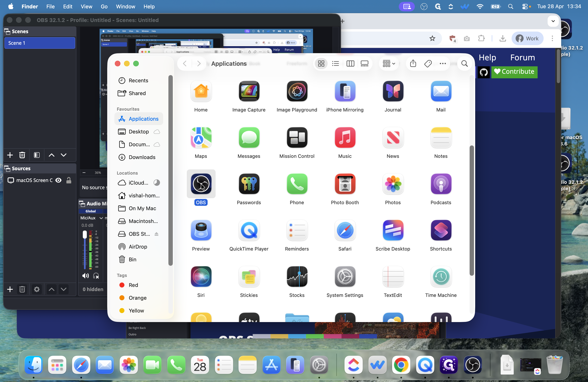The height and width of the screenshot is (382, 588).
Task: Open Help link on OBS website
Action: click(x=487, y=58)
